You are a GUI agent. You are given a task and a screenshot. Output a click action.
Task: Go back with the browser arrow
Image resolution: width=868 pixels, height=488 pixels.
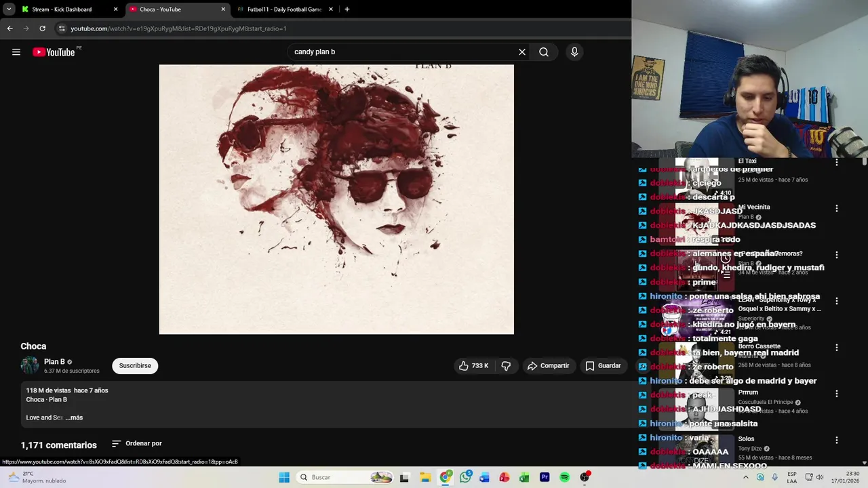tap(9, 28)
